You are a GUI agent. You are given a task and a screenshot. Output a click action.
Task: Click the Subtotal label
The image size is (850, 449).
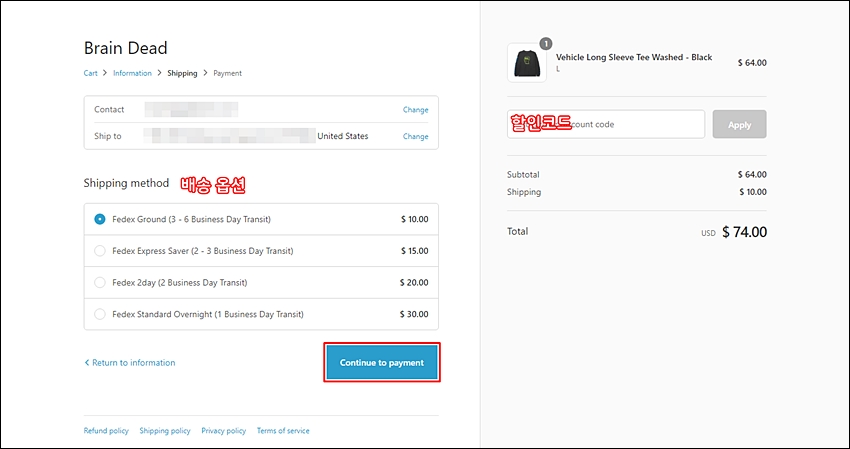[523, 175]
